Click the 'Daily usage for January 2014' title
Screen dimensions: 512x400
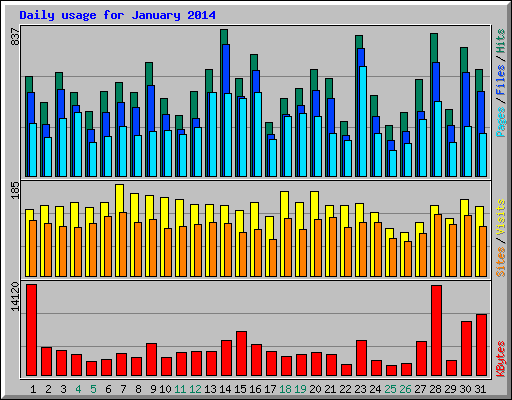[x=117, y=15]
